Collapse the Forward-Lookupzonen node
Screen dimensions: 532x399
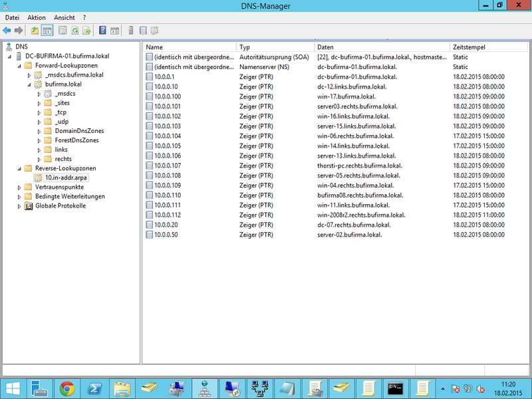[20, 66]
